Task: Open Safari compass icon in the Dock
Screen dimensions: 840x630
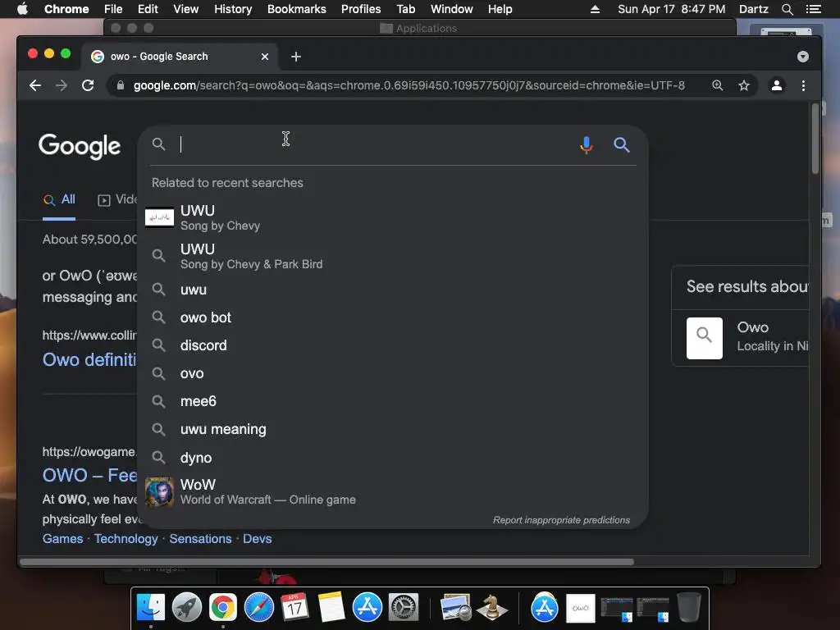Action: pyautogui.click(x=259, y=608)
